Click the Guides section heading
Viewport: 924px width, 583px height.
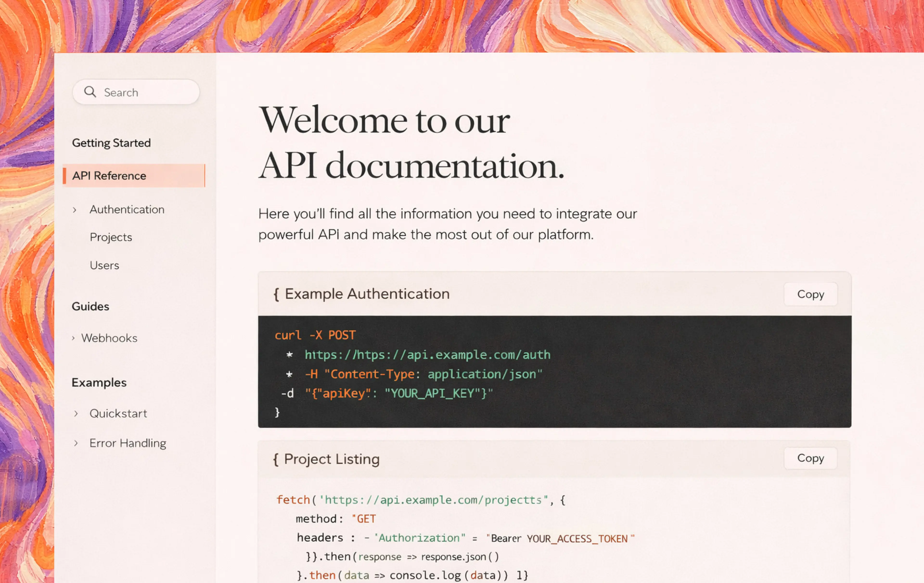90,306
